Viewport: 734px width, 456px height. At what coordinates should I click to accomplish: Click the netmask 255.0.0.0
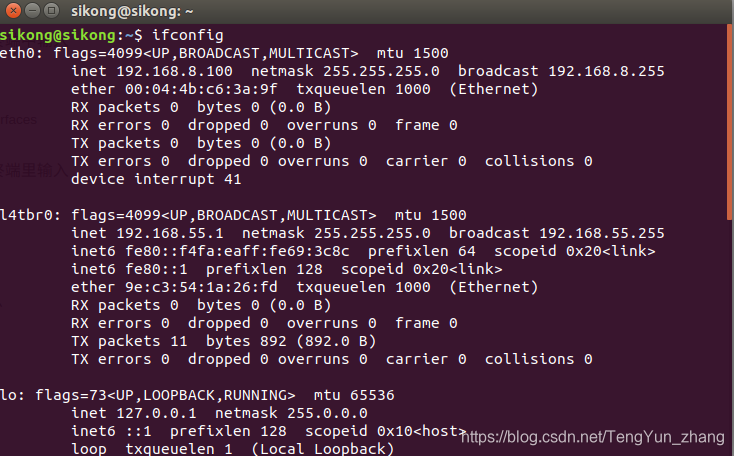pyautogui.click(x=327, y=413)
